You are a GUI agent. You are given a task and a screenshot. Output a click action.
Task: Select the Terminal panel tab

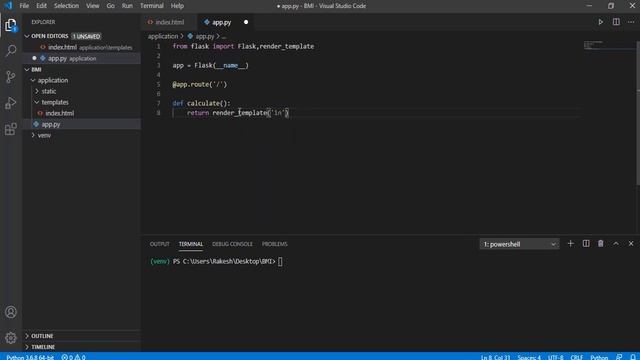click(191, 244)
